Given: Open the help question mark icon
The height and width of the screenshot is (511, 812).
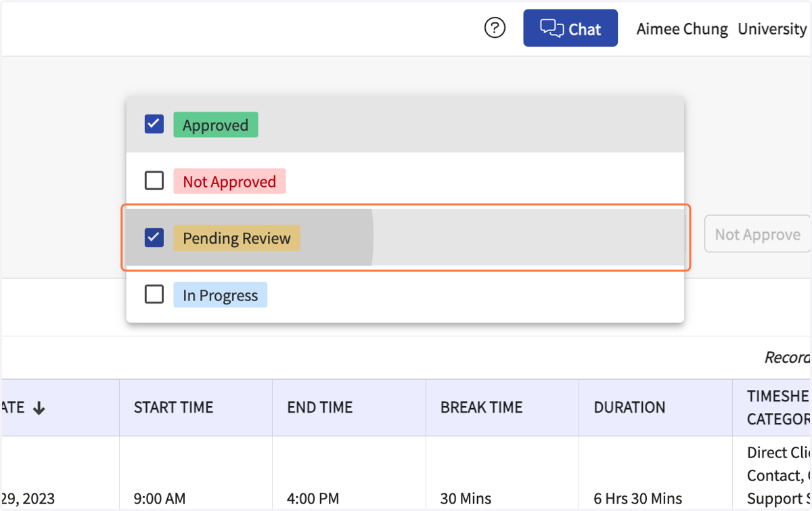Looking at the screenshot, I should pos(495,28).
